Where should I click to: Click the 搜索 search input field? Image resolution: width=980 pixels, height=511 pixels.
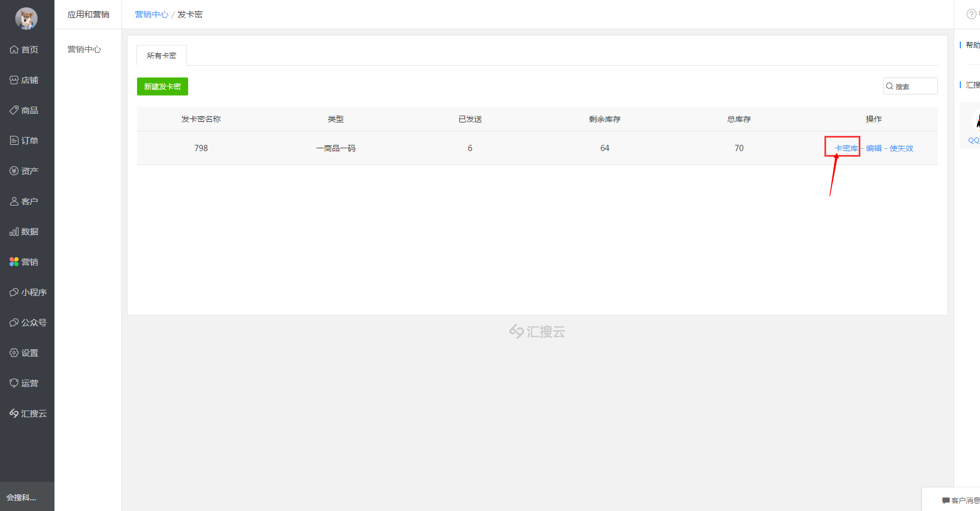[x=914, y=86]
